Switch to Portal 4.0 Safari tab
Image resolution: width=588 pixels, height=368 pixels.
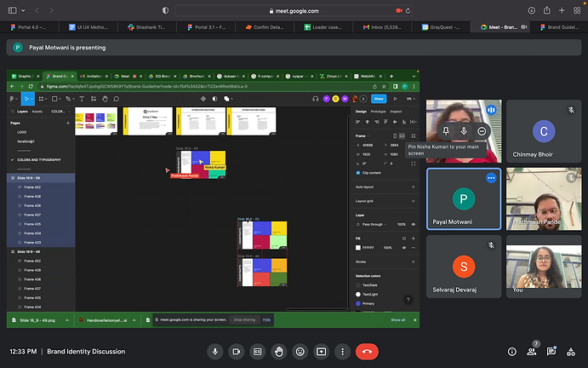[x=30, y=27]
